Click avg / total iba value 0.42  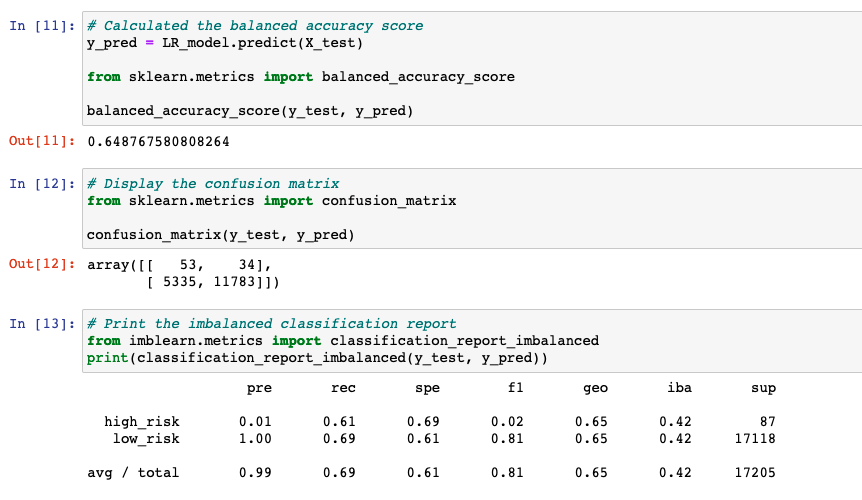pyautogui.click(x=675, y=473)
